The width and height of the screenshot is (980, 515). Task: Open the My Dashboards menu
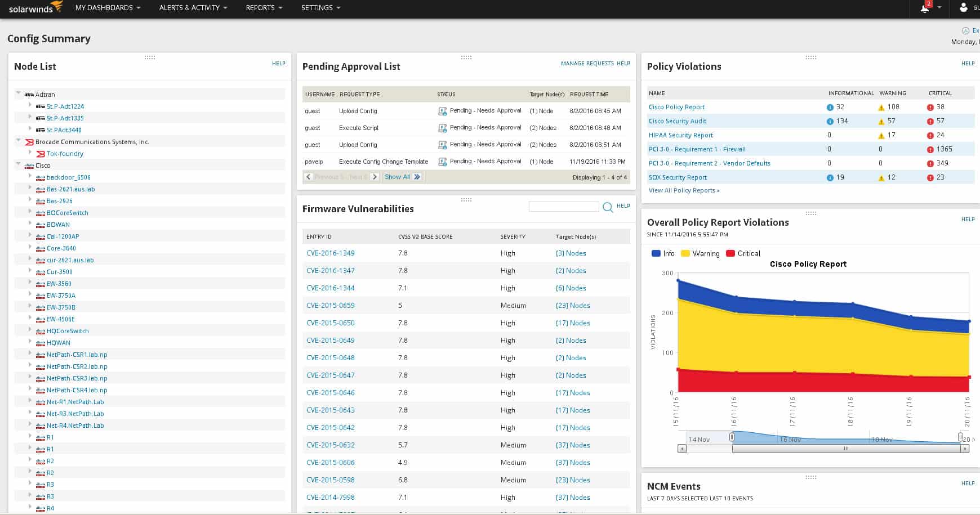coord(108,8)
